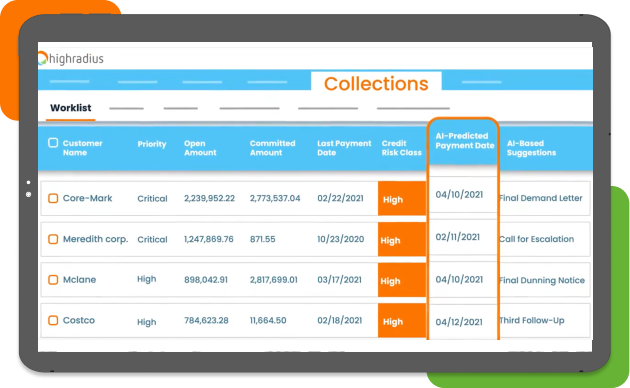Open the Collections tab
This screenshot has width=630, height=388.
click(x=376, y=83)
